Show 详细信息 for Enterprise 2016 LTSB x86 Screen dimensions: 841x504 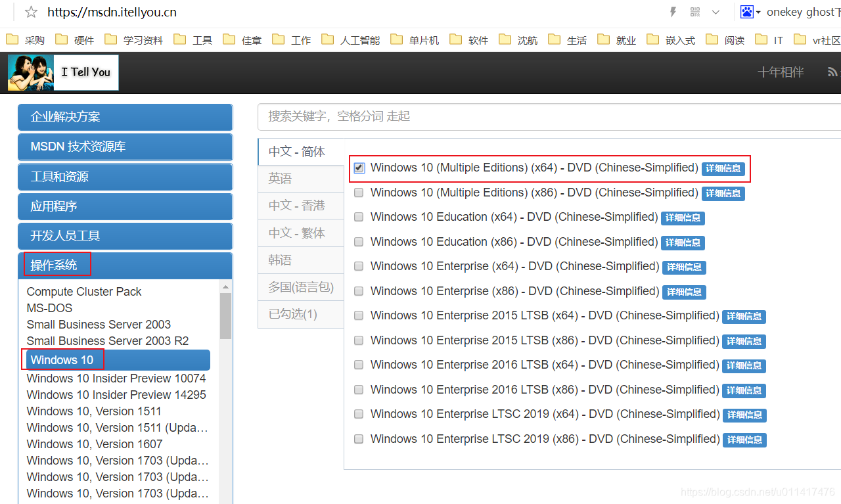click(744, 390)
